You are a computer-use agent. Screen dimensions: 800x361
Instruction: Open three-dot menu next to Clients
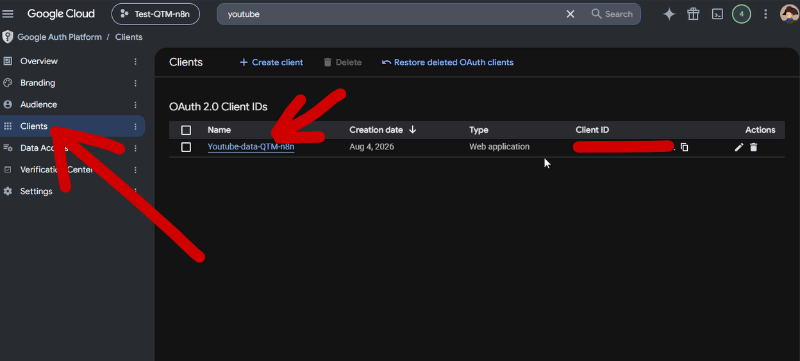[x=135, y=126]
